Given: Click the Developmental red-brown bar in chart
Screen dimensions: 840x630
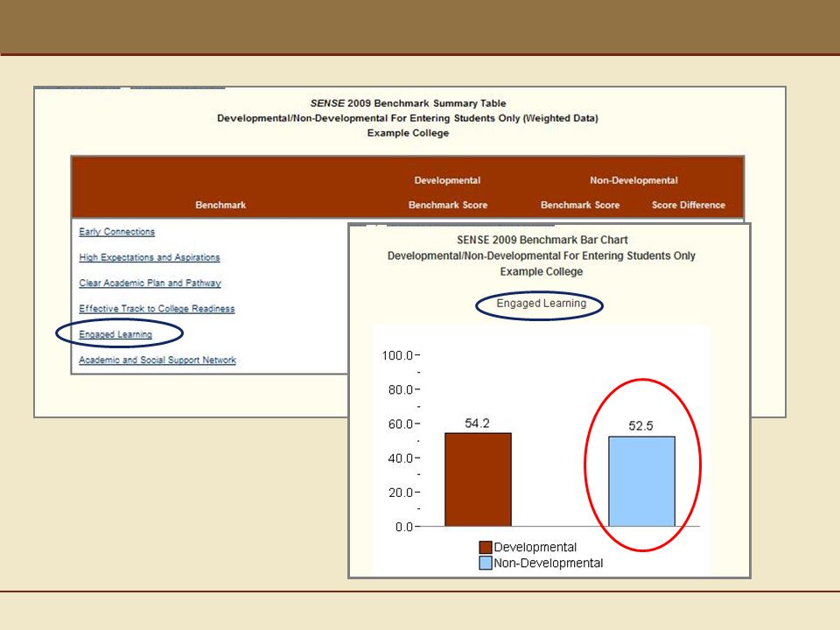Looking at the screenshot, I should point(478,479).
